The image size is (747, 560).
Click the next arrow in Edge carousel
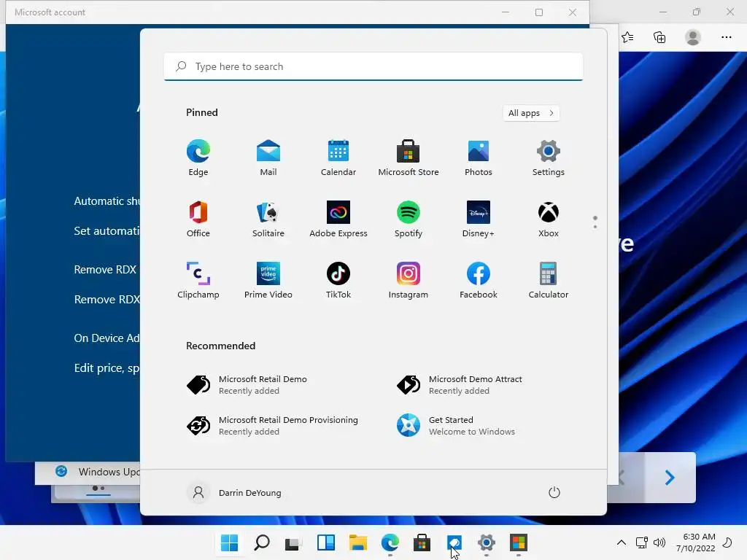(x=670, y=477)
